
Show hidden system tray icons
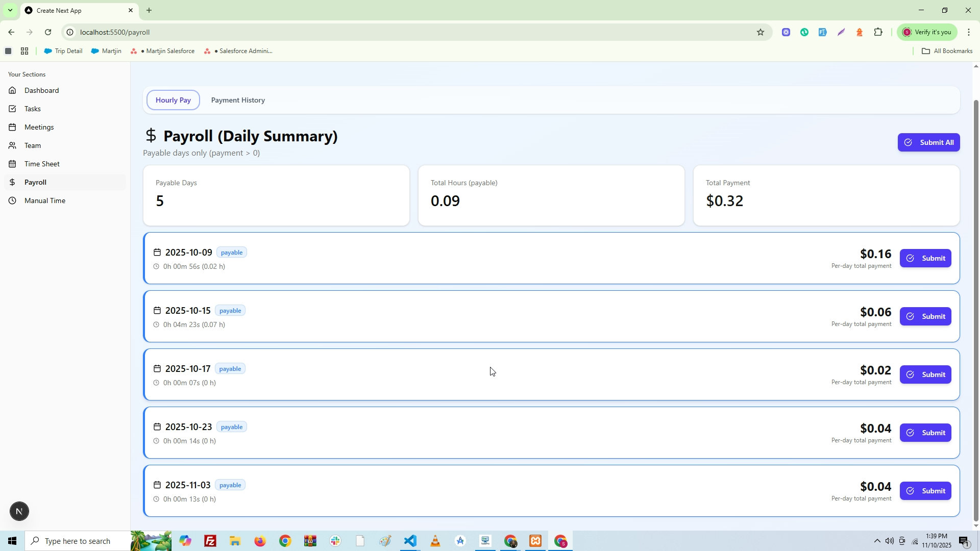tap(877, 541)
